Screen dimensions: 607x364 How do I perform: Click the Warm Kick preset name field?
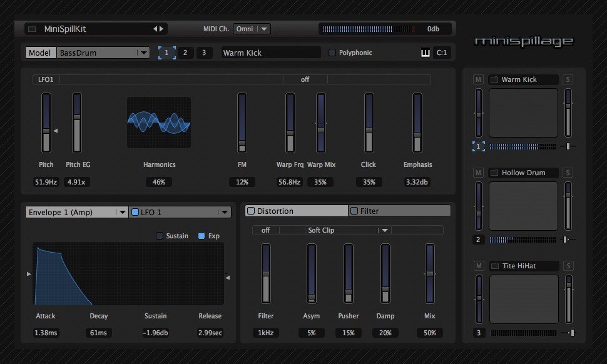click(x=270, y=53)
